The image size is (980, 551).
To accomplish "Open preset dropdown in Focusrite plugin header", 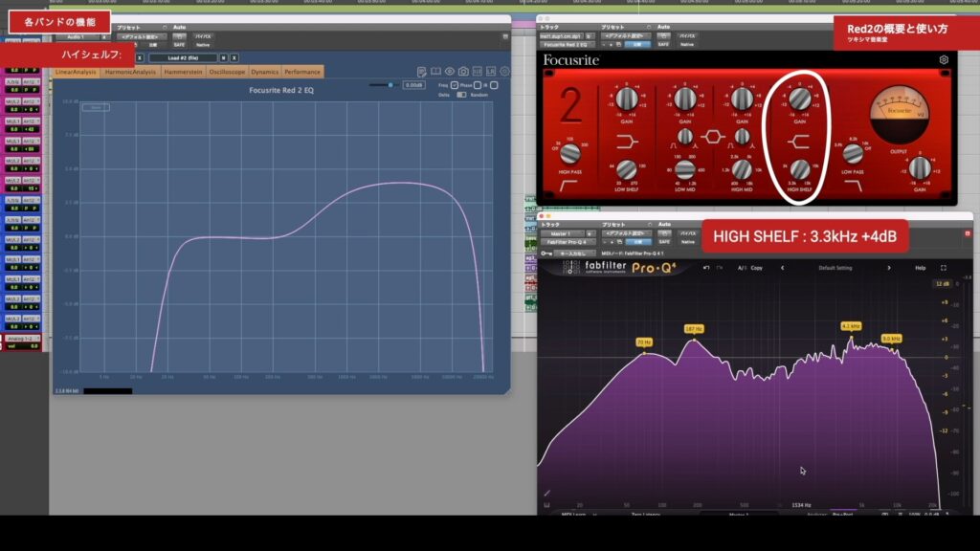I will click(626, 36).
